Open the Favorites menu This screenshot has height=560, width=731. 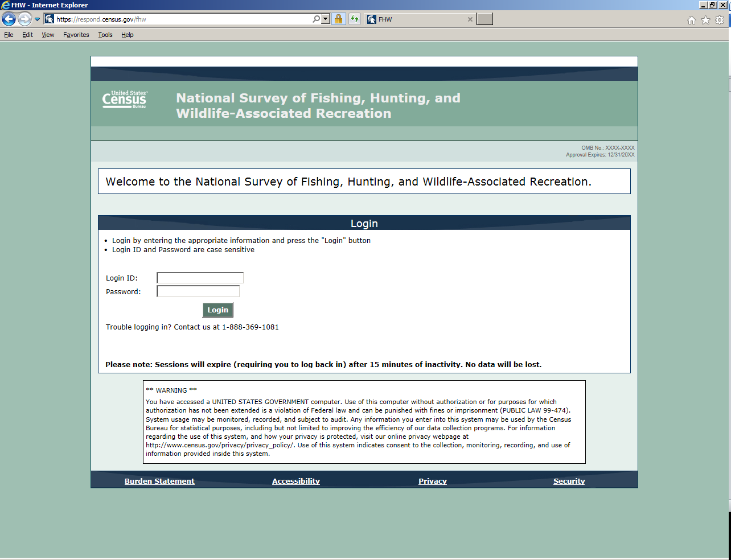coord(76,35)
